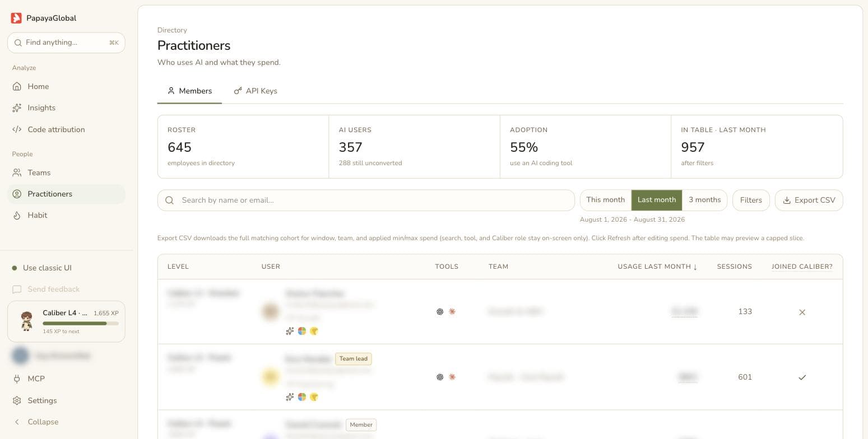Export the table as CSV
This screenshot has height=439, width=868.
pyautogui.click(x=809, y=200)
